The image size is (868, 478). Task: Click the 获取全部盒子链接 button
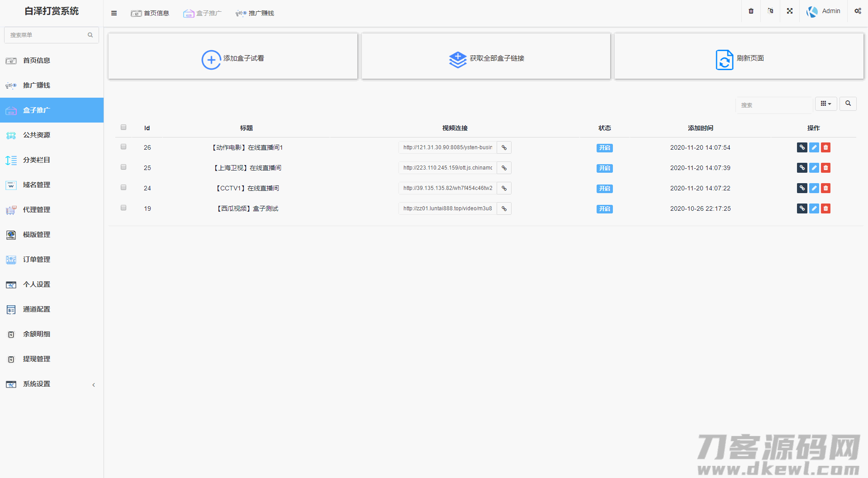point(486,58)
